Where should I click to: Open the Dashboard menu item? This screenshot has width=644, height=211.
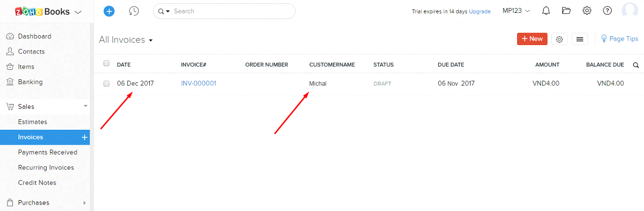point(34,36)
